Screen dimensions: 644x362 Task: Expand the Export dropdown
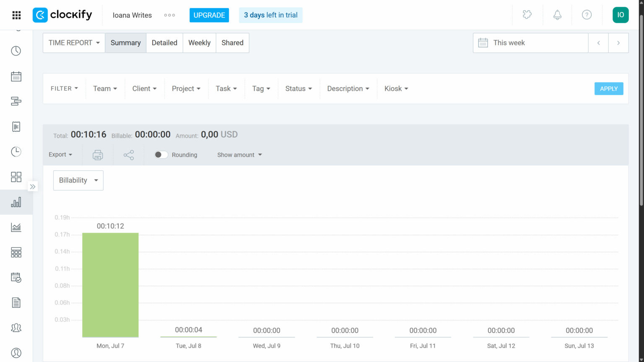tap(60, 155)
